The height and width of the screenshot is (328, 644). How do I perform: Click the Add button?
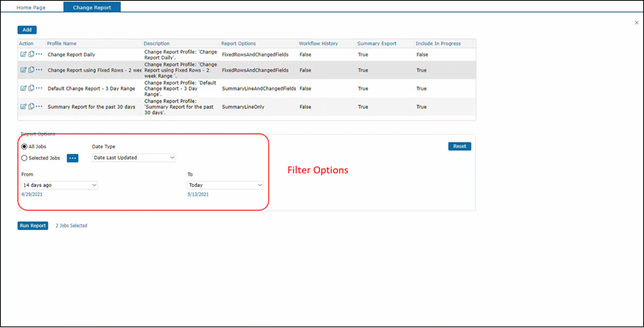click(27, 30)
